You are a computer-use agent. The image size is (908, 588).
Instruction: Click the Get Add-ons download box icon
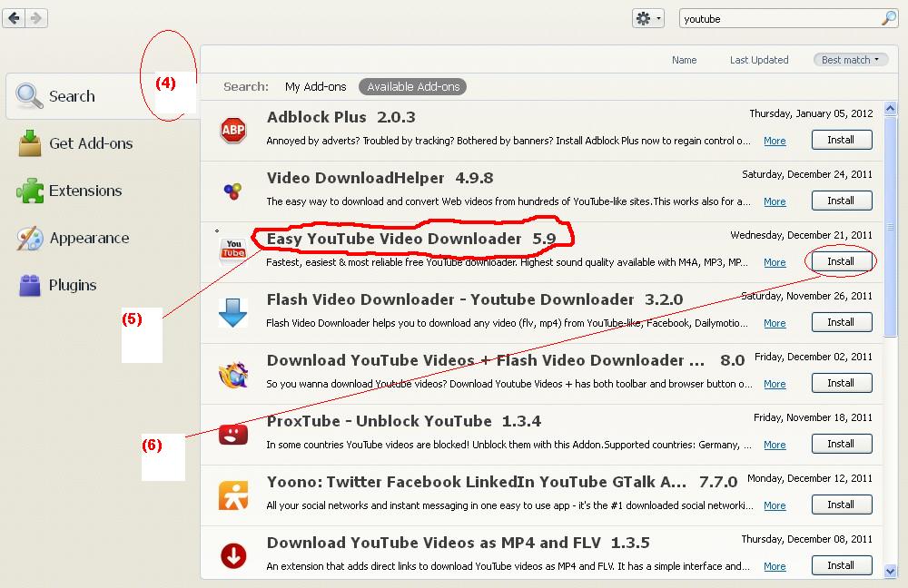click(x=30, y=143)
